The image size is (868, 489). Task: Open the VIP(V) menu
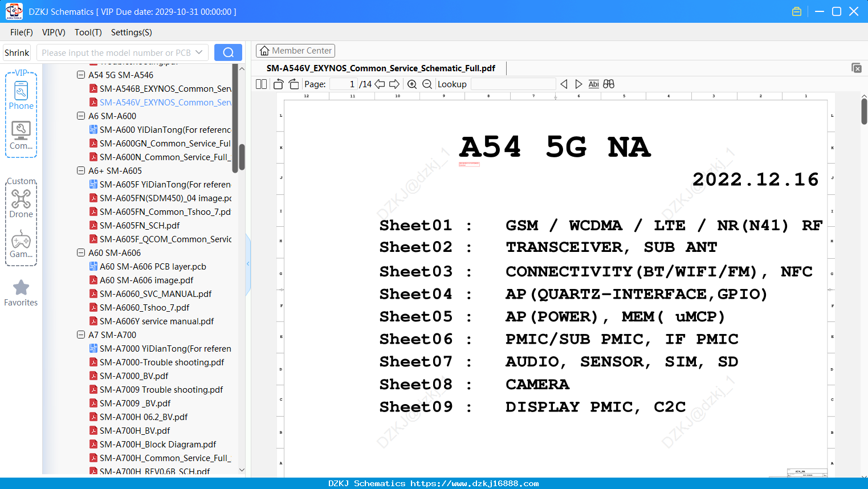pyautogui.click(x=54, y=32)
